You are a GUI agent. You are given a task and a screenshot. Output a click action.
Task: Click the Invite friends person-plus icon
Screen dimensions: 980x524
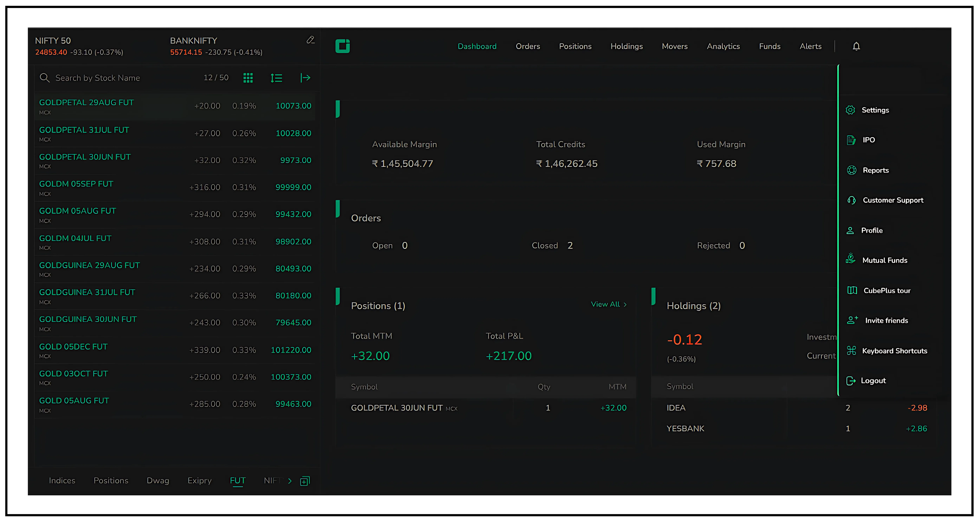852,320
